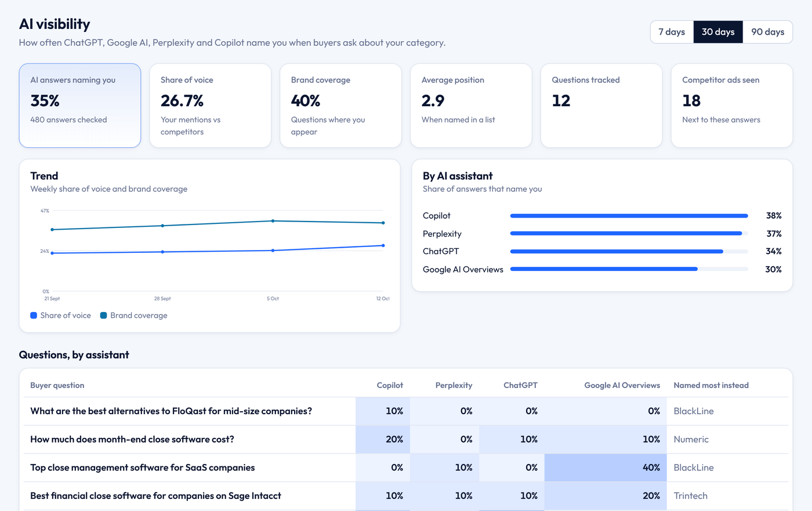The image size is (812, 511).
Task: Open the month-end close software cost question
Action: 406,440
